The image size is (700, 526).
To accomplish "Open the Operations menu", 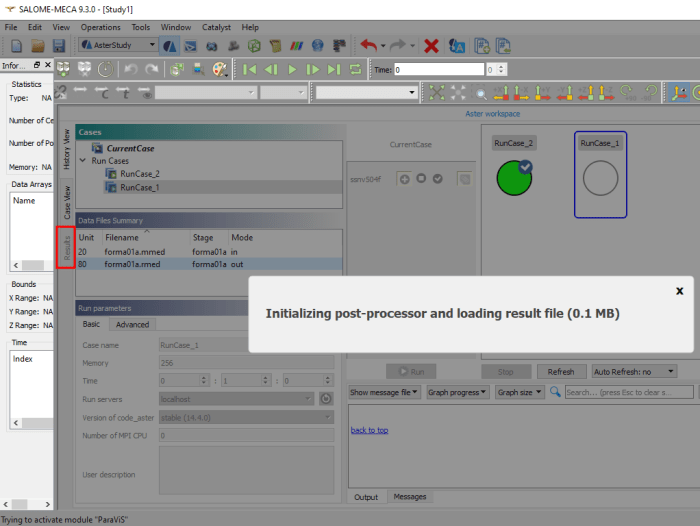I will pyautogui.click(x=100, y=27).
